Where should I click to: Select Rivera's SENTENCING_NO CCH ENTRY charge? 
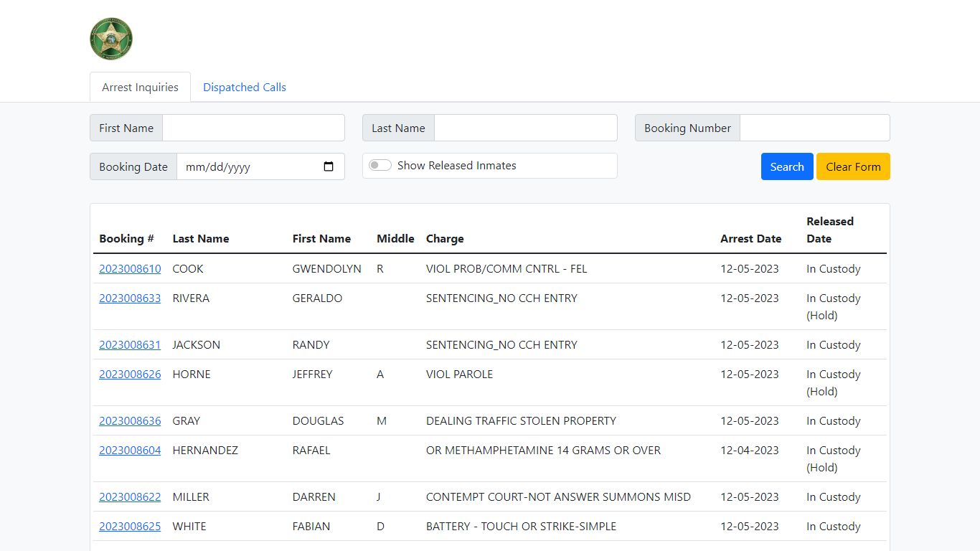[x=501, y=298]
